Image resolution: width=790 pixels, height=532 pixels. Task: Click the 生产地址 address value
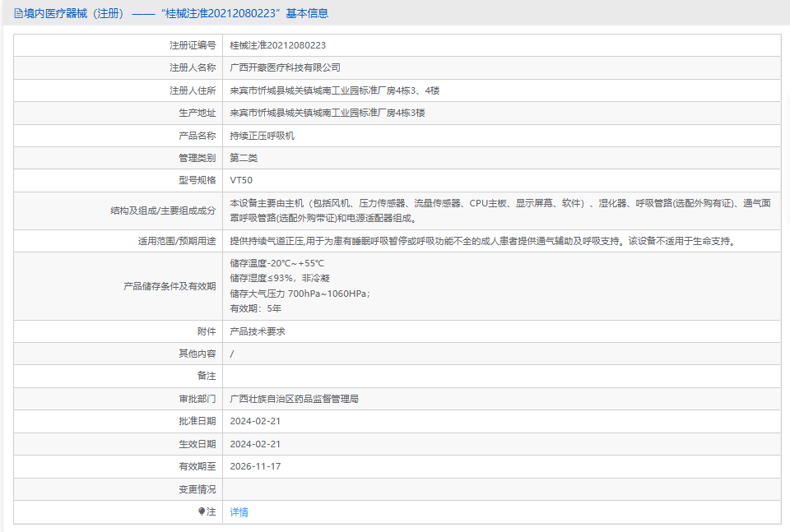pyautogui.click(x=327, y=113)
